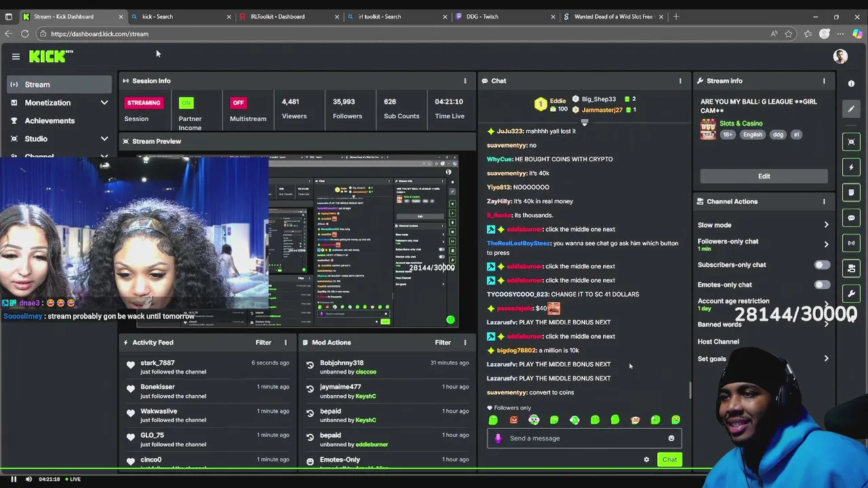
Task: Mute the video volume icon
Action: 28,479
